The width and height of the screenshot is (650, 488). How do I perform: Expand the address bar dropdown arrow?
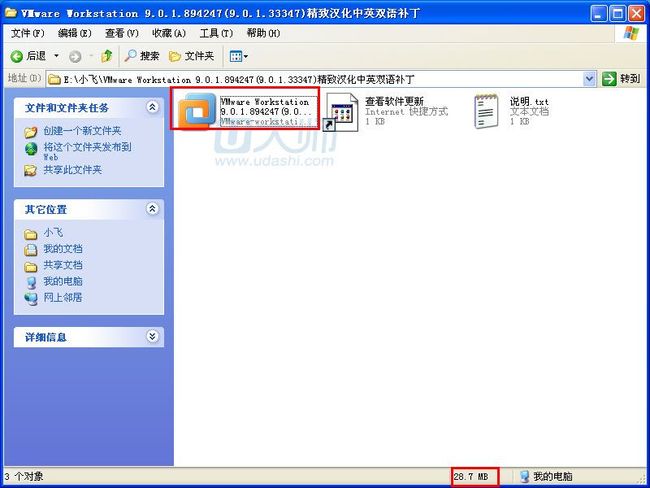589,79
